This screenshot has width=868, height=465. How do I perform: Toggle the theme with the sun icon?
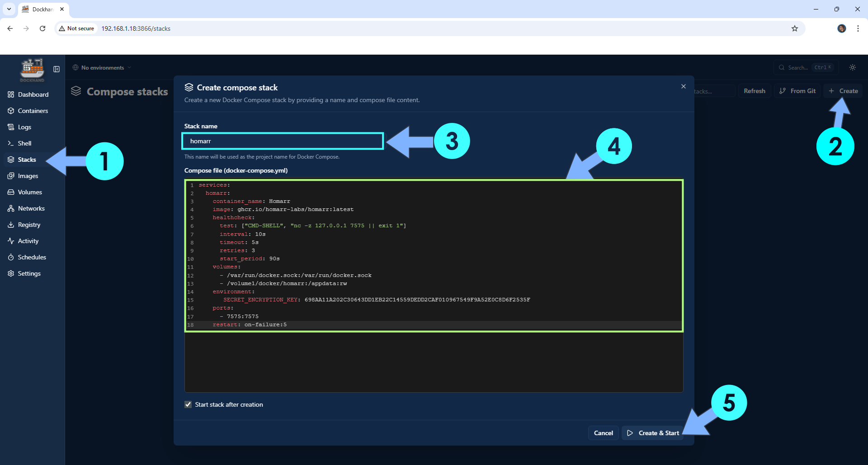pos(852,67)
